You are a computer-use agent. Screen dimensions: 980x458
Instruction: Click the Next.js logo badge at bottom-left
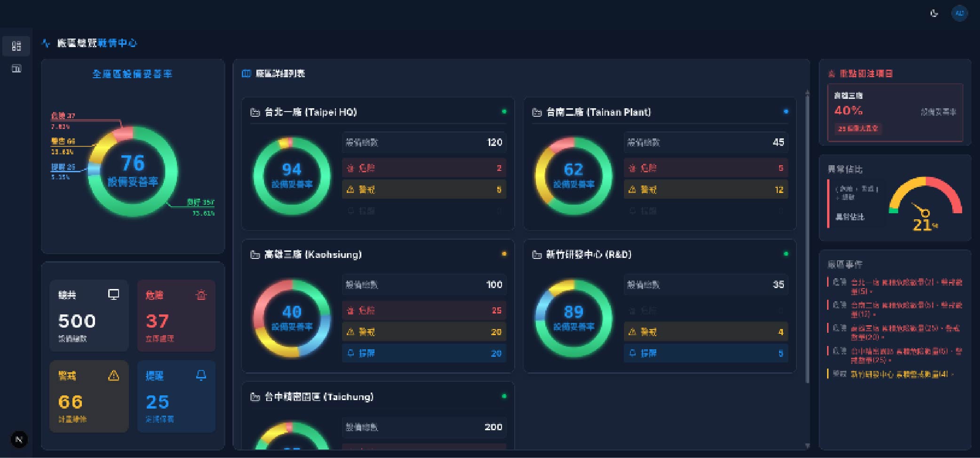(19, 439)
